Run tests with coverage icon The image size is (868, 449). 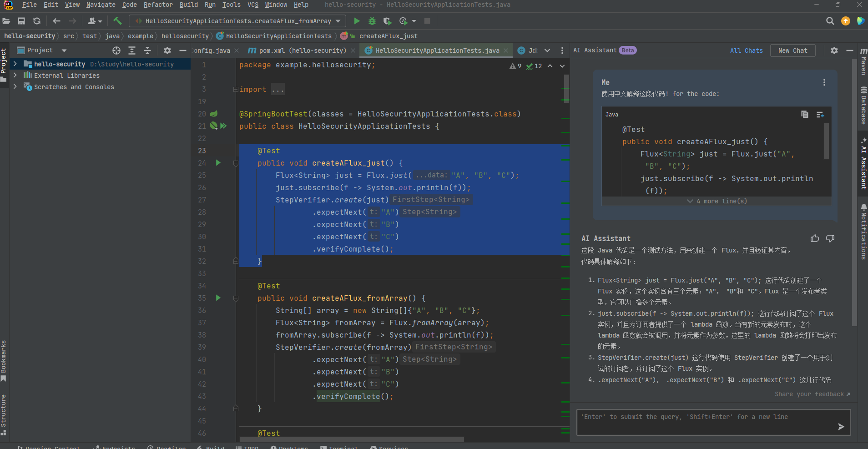pos(387,21)
